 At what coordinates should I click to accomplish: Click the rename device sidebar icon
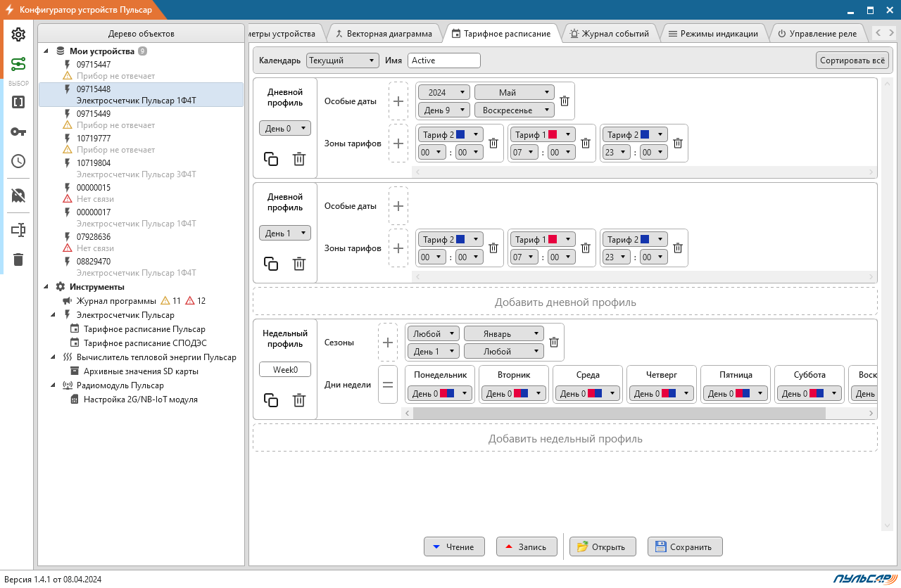pos(18,230)
